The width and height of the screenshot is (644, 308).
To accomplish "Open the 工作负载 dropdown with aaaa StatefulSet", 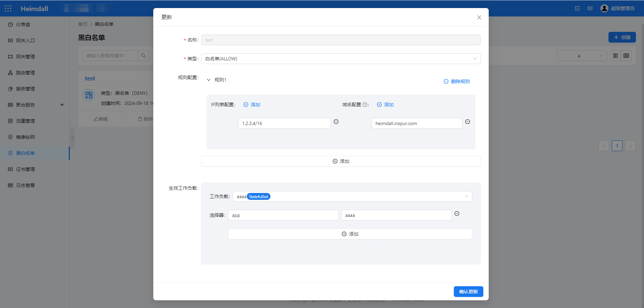I will [x=352, y=196].
